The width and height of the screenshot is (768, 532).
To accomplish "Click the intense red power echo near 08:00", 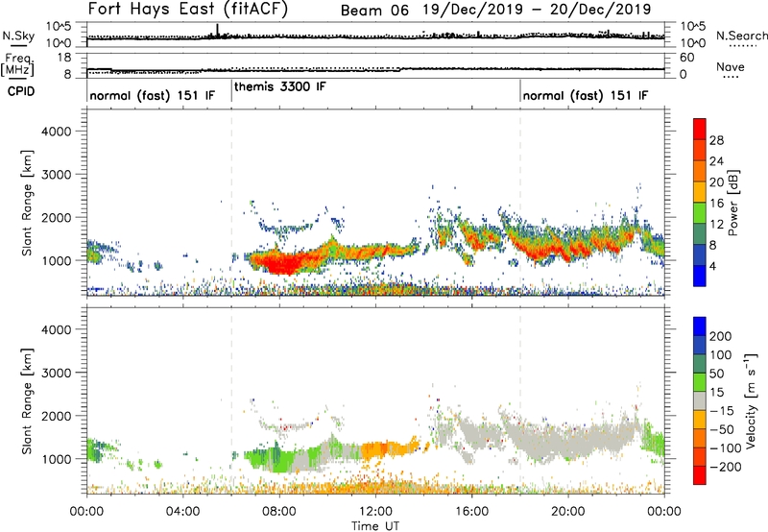I will (284, 263).
